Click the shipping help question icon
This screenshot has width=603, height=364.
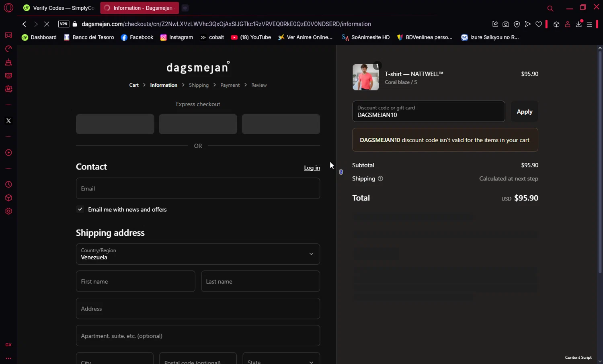point(380,179)
